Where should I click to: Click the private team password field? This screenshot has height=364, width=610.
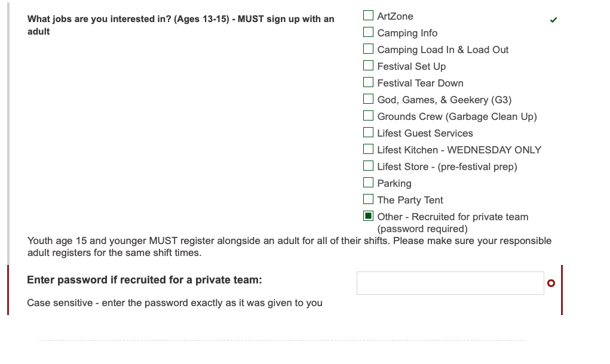(450, 283)
